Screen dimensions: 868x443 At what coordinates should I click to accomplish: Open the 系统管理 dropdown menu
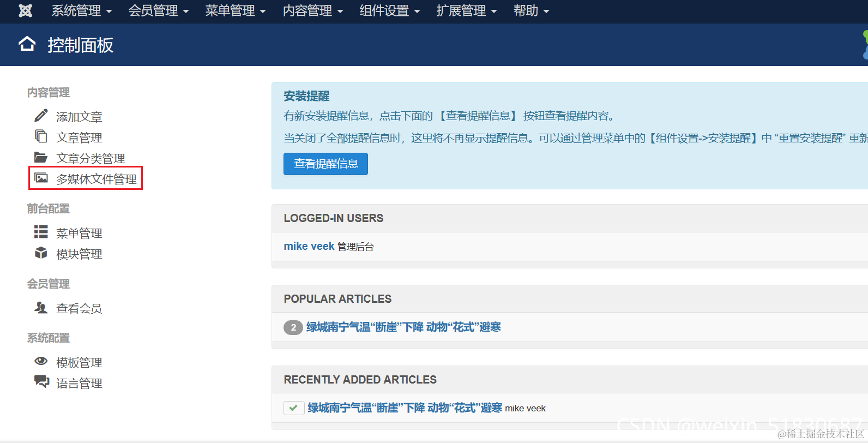82,11
